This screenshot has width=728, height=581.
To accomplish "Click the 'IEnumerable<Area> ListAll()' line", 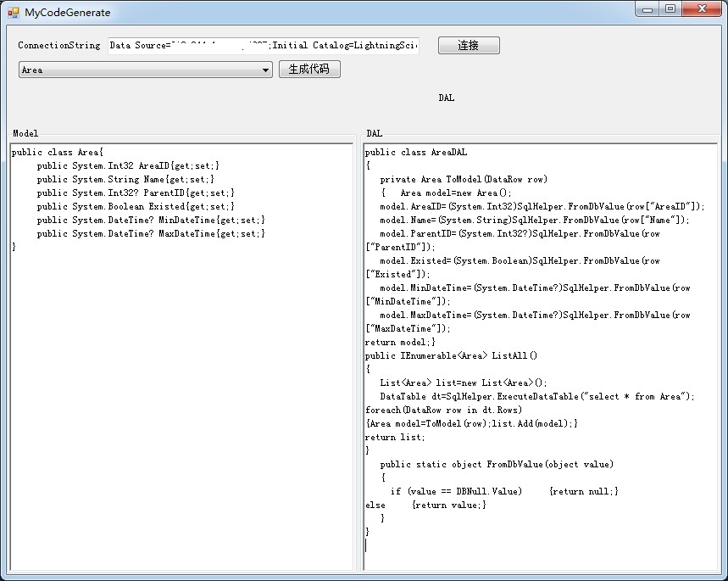I will pyautogui.click(x=451, y=355).
